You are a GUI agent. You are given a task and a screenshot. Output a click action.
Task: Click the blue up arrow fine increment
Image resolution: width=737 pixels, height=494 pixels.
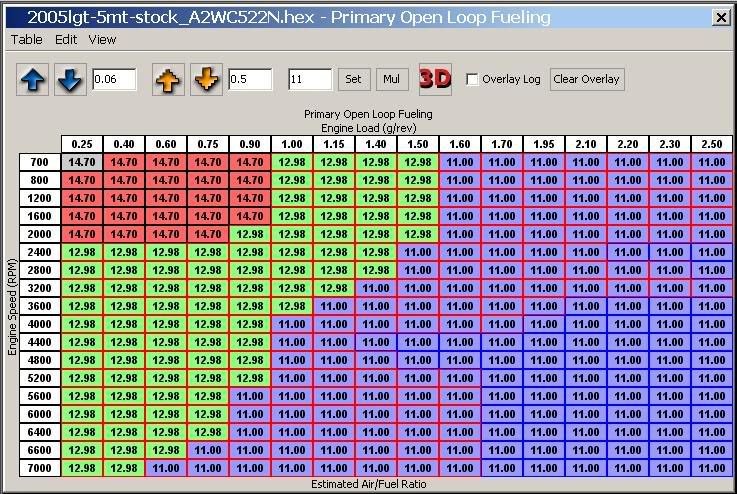[x=32, y=80]
